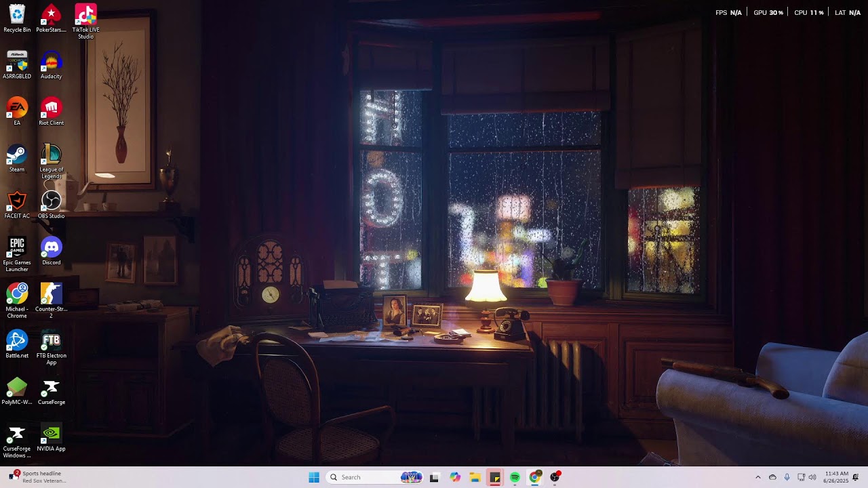Open OBS Studio from the taskbar
Screen dimensions: 868x488
click(555, 477)
